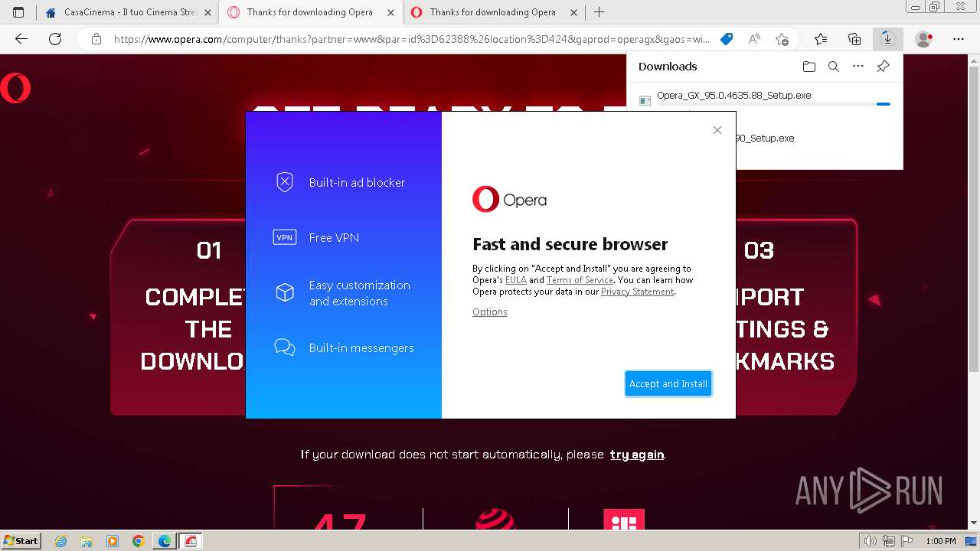Close the third tab, Thanks for downloading Opera
This screenshot has width=980, height=551.
click(573, 12)
